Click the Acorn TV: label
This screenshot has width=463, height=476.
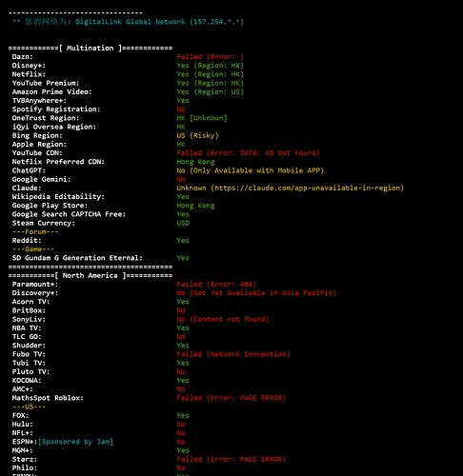click(x=30, y=302)
